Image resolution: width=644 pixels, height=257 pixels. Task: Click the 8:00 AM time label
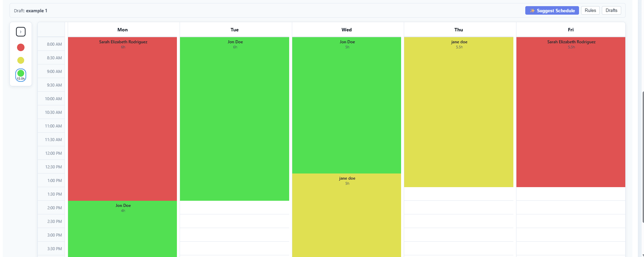point(54,44)
